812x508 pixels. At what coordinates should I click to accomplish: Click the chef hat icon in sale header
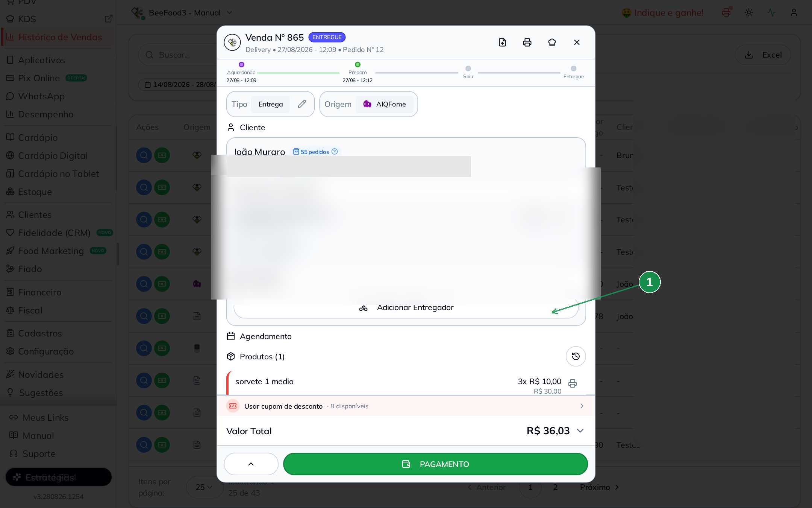552,43
